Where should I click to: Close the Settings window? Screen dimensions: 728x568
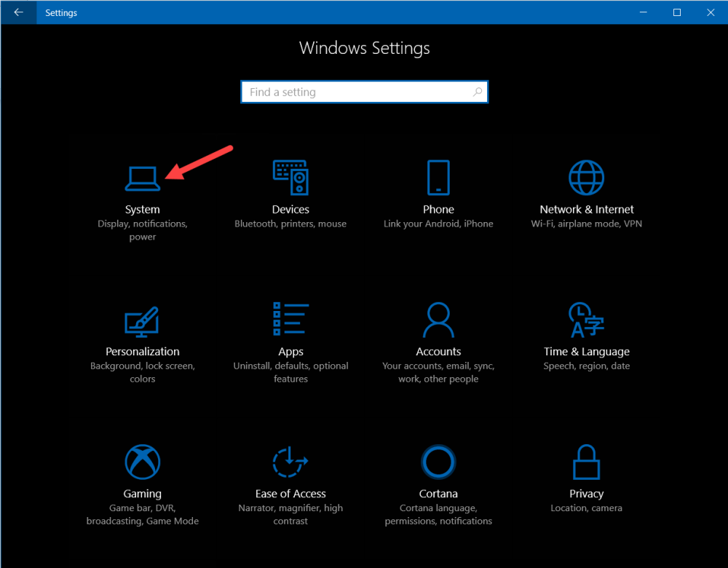click(711, 12)
